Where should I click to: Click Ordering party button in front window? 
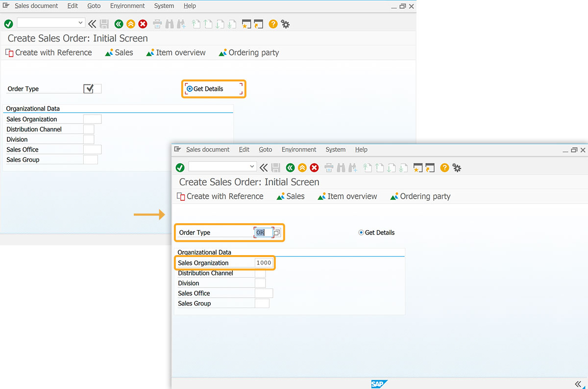[420, 196]
